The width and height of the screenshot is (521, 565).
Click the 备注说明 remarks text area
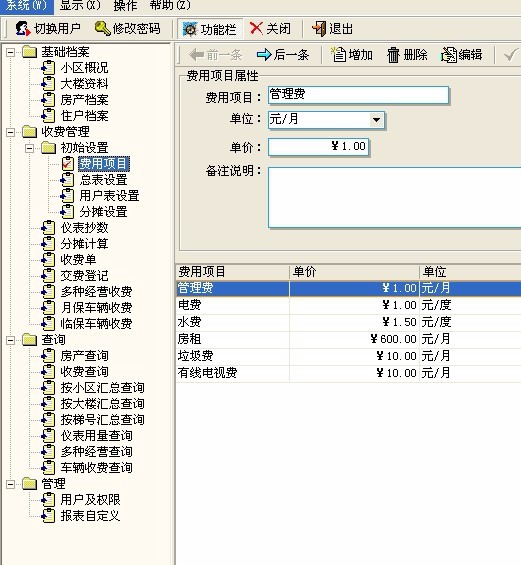[x=395, y=197]
